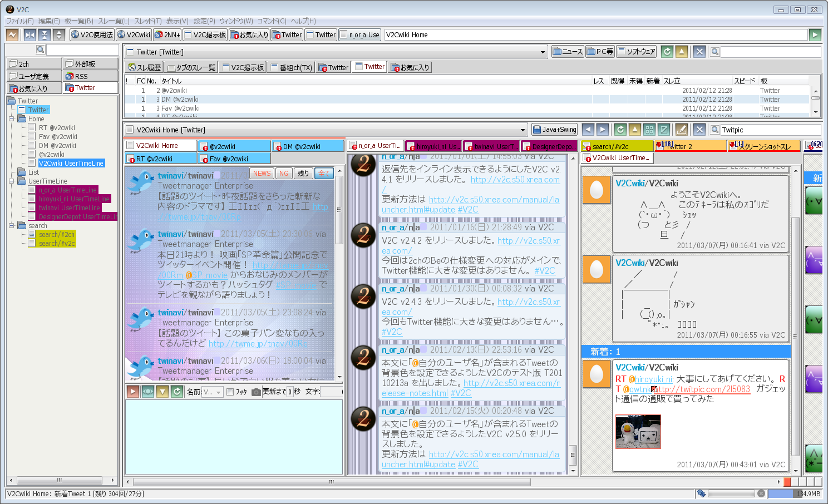Click the back arrow in the thread toolbar

(x=588, y=130)
